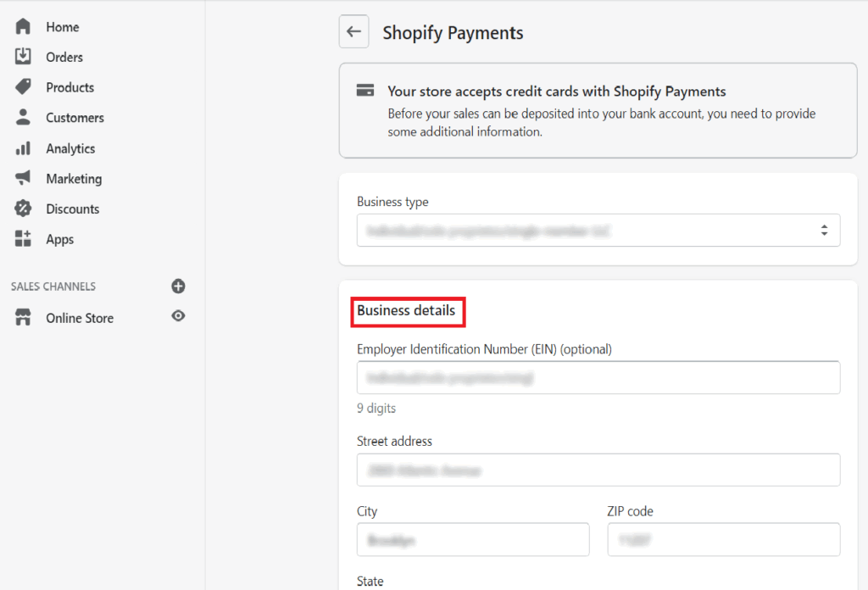This screenshot has height=590, width=868.
Task: Click the ZIP code label
Action: click(x=630, y=511)
